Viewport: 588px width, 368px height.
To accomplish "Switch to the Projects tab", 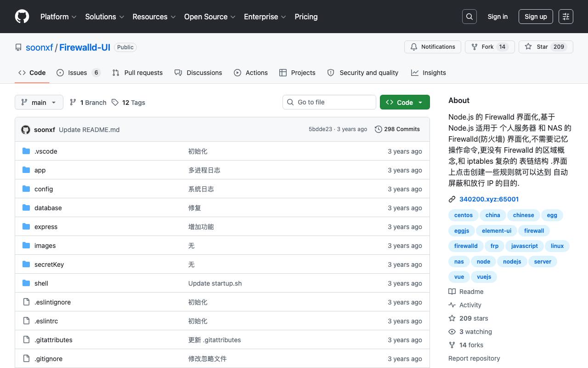I will coord(297,73).
